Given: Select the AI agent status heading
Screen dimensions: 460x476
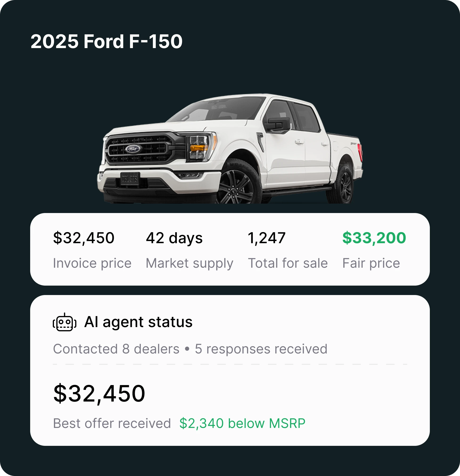Looking at the screenshot, I should tap(138, 322).
